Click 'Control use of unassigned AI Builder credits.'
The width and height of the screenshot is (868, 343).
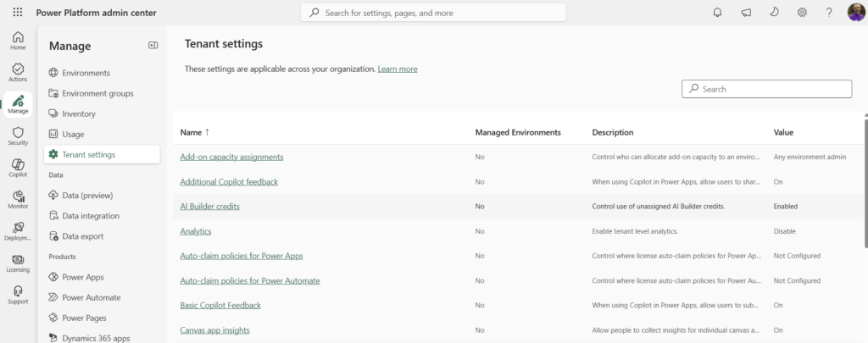click(658, 207)
